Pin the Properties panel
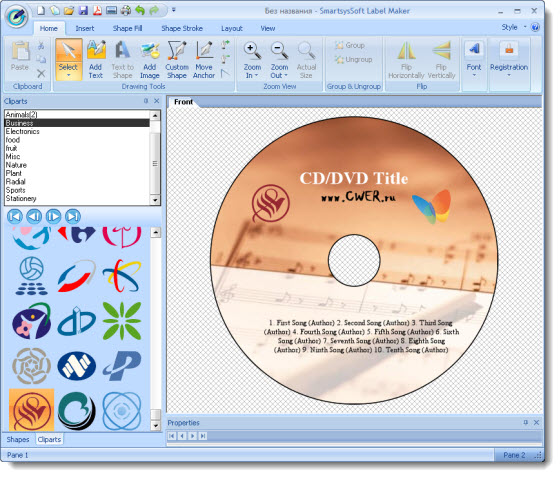This screenshot has width=560, height=477. (526, 422)
